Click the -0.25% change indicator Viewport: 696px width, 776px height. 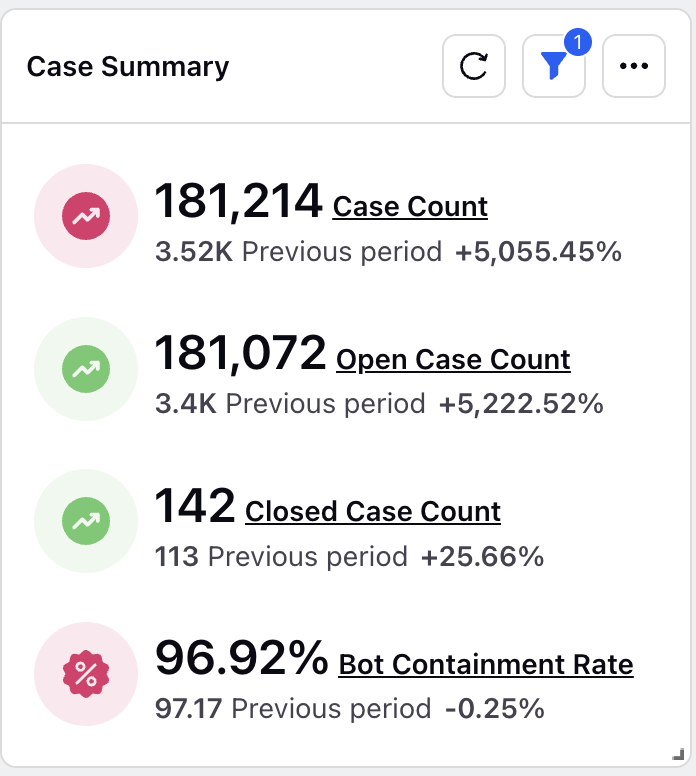coord(495,708)
